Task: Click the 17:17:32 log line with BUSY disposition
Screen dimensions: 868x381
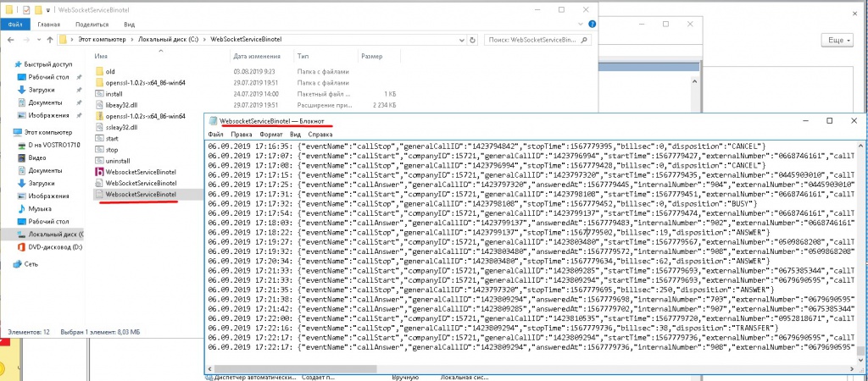Action: point(481,203)
